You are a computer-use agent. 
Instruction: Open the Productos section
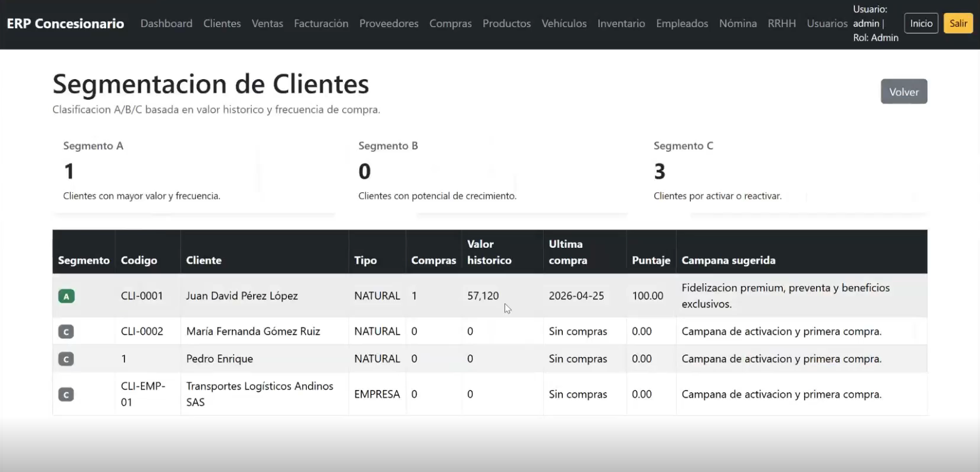coord(506,24)
